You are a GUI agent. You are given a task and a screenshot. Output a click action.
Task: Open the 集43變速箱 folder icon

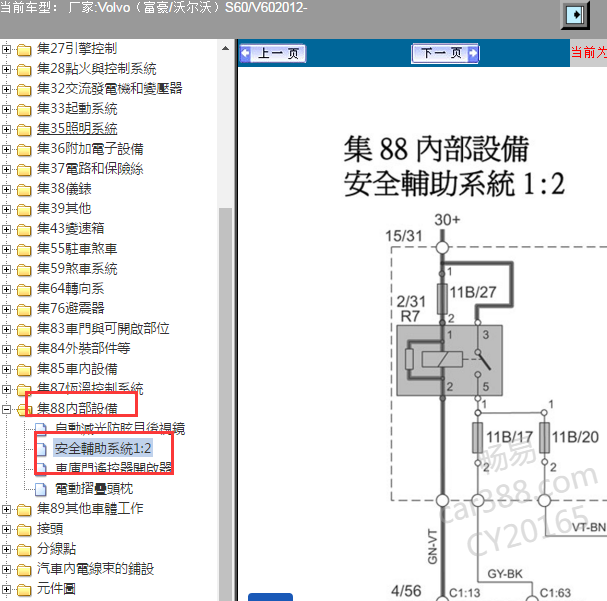click(24, 230)
